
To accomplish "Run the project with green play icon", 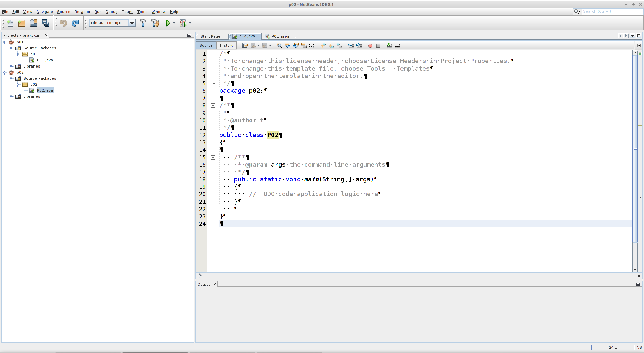I will 168,23.
